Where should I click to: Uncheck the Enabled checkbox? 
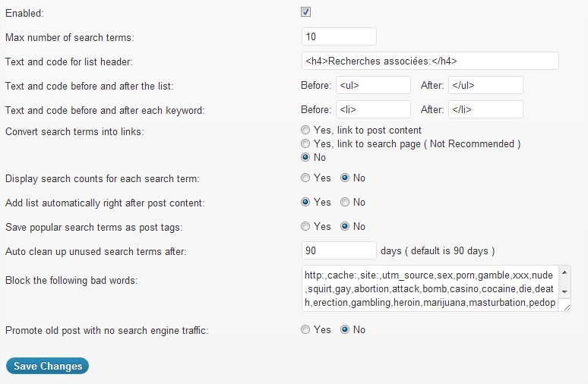(305, 12)
